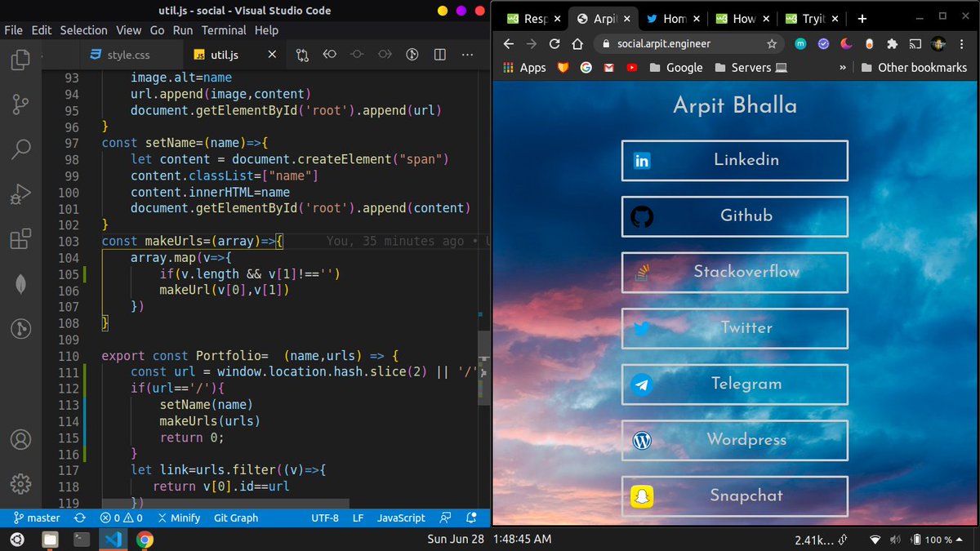The image size is (980, 551).
Task: Change the JavaScript language mode
Action: (x=401, y=518)
